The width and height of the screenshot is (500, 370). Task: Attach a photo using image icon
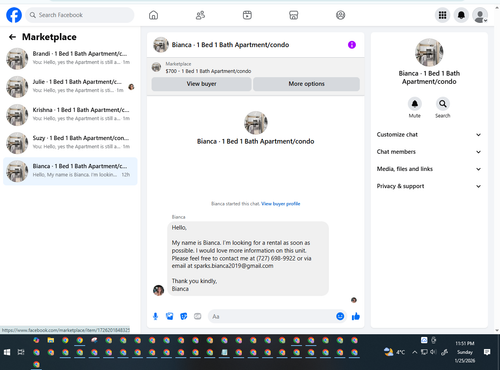pyautogui.click(x=169, y=316)
